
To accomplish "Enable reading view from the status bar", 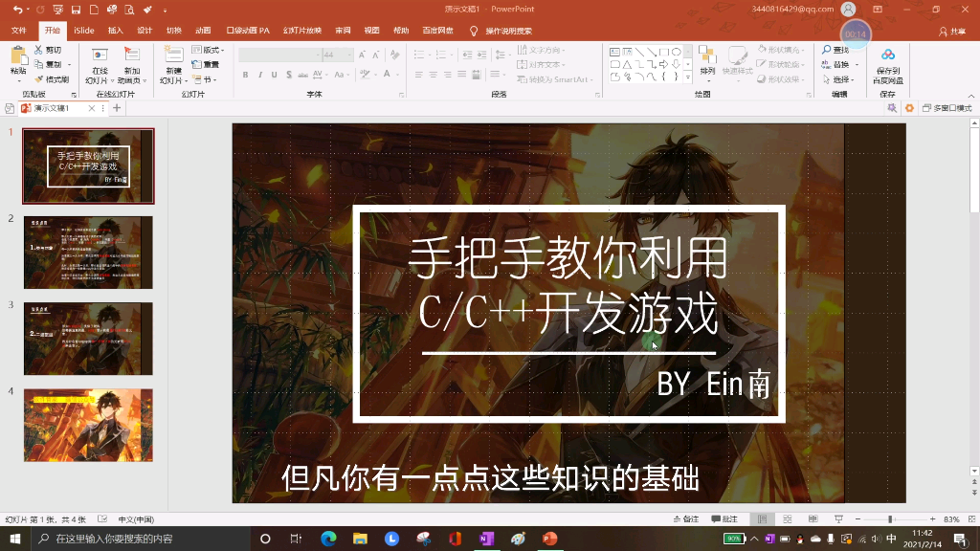I will [x=813, y=518].
